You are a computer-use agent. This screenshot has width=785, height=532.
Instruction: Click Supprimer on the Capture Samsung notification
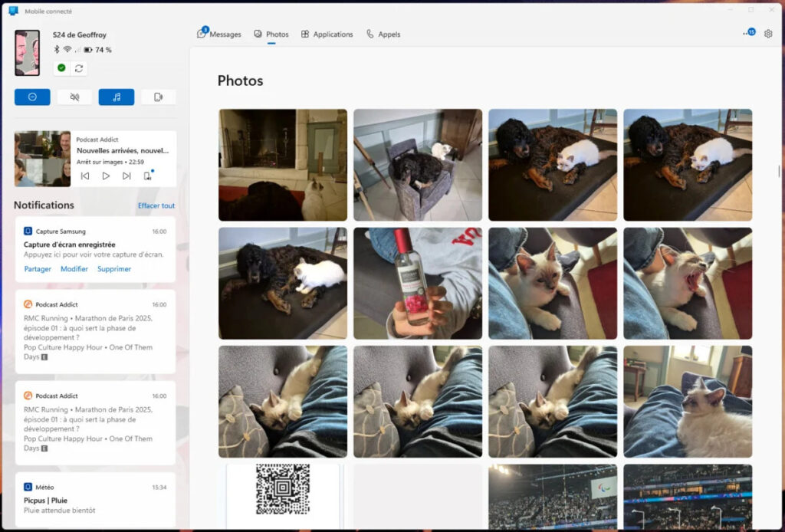[x=113, y=269]
